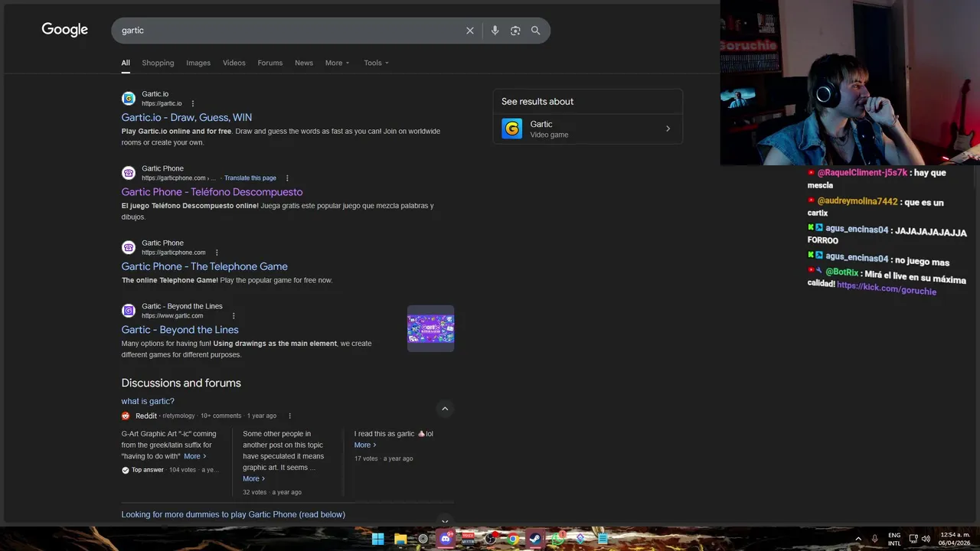Switch to the Forums tab
This screenshot has height=551, width=980.
tap(270, 63)
